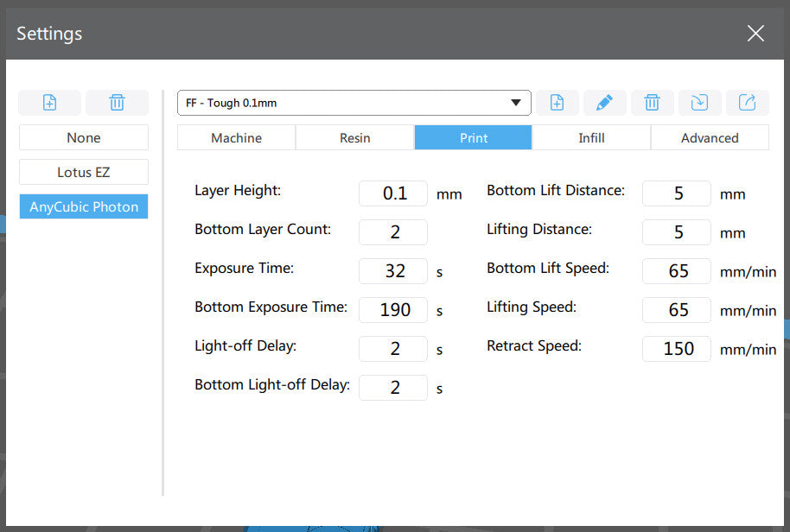Open the Resin tab
The width and height of the screenshot is (790, 532).
[354, 138]
